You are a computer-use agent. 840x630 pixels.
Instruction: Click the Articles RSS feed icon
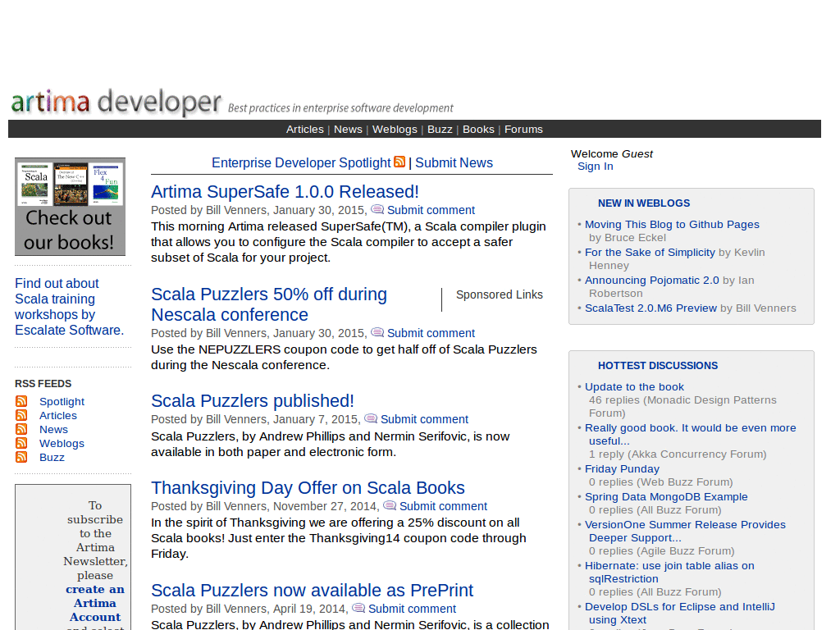click(x=21, y=415)
